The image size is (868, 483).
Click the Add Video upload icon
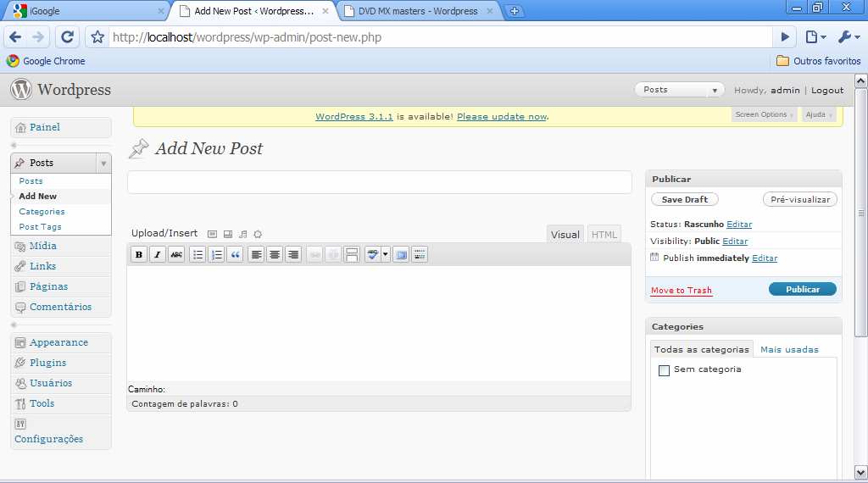227,234
